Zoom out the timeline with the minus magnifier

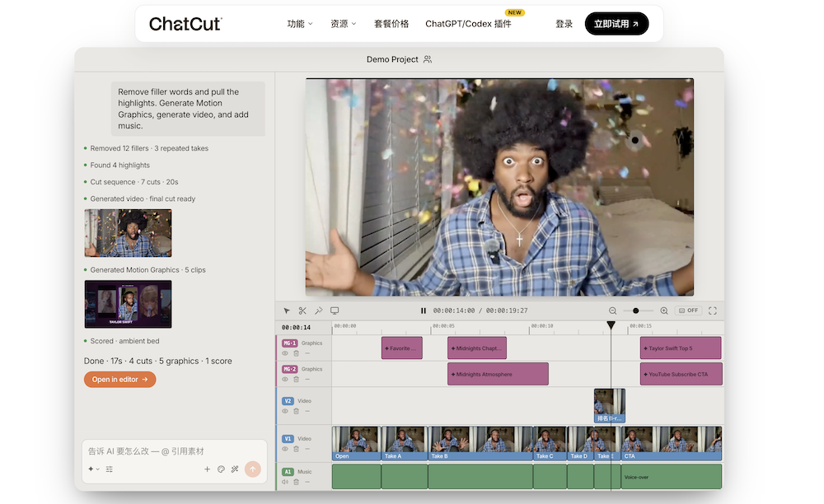coord(612,310)
